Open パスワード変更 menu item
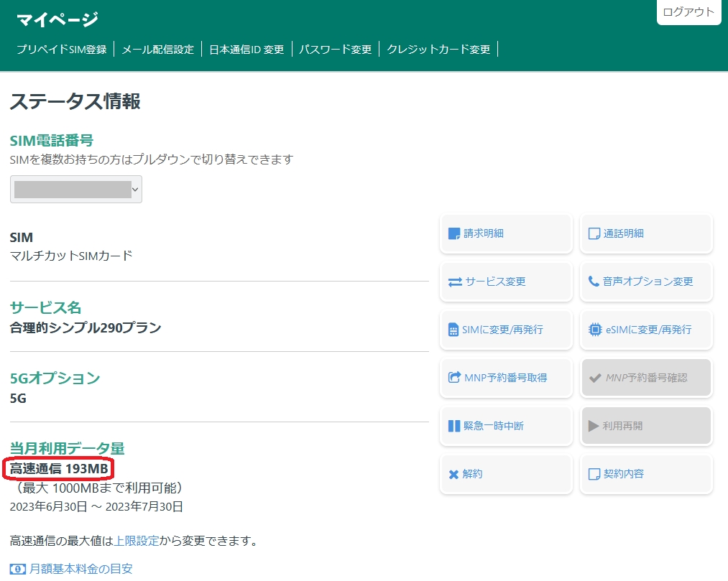The image size is (728, 581). [335, 49]
